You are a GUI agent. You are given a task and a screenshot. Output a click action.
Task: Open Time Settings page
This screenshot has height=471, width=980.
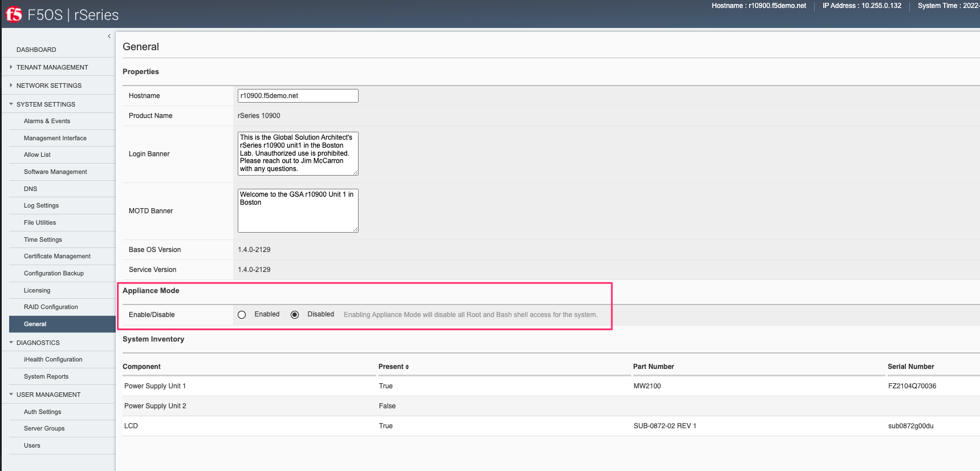pos(43,239)
